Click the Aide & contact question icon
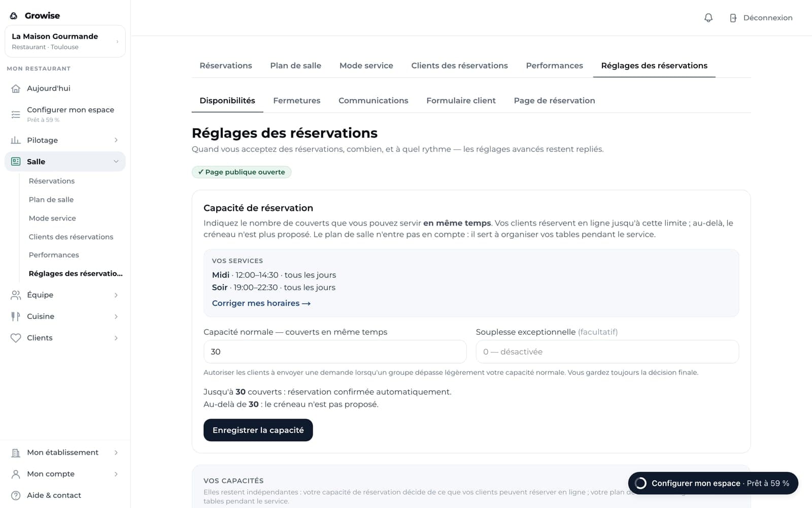Viewport: 812px width, 508px height. pyautogui.click(x=16, y=495)
